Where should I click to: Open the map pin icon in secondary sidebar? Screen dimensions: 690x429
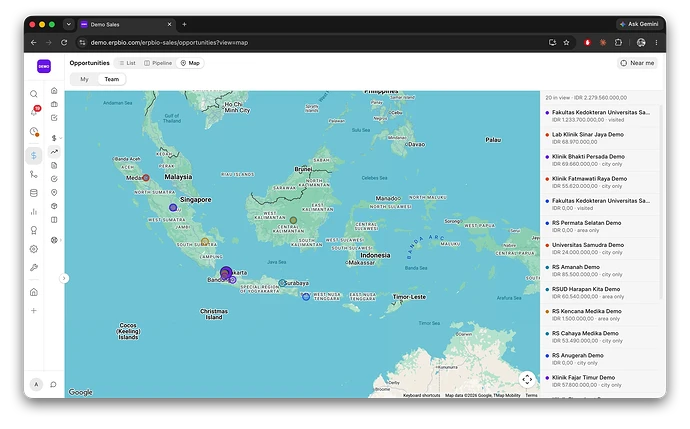pyautogui.click(x=54, y=193)
